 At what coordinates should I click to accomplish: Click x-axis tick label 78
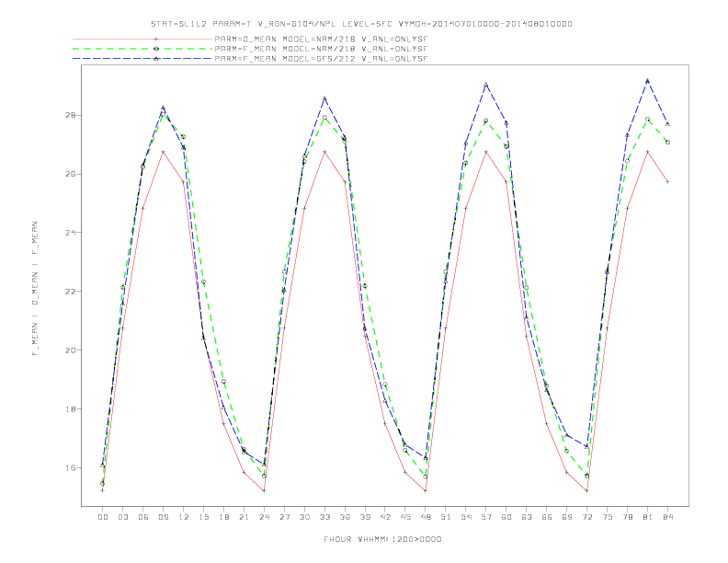coord(627,517)
